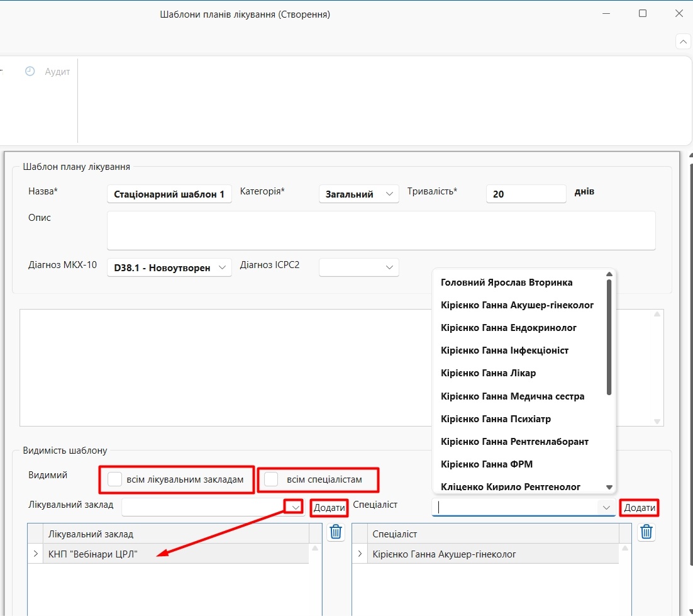Open the Audit (Аудит) clock icon

pyautogui.click(x=30, y=71)
